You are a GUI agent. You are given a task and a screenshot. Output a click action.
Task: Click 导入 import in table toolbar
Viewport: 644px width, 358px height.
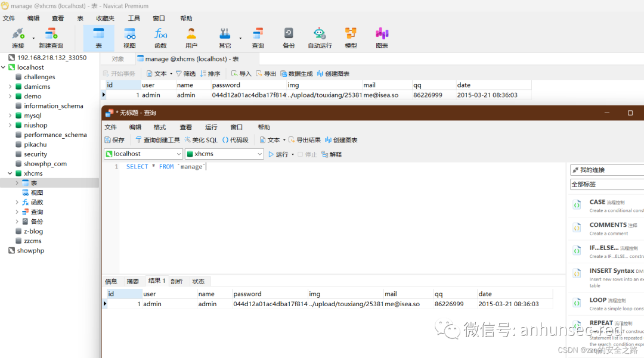pos(241,74)
